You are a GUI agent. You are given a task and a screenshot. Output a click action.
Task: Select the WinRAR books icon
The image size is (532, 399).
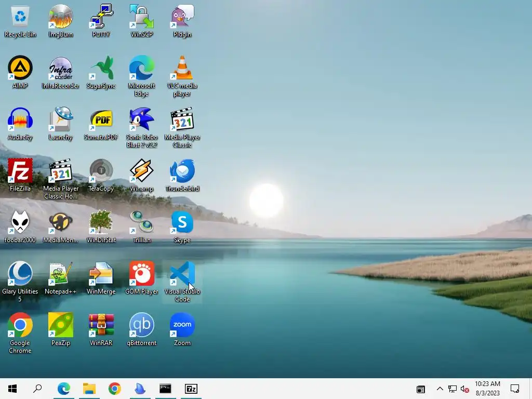101,329
